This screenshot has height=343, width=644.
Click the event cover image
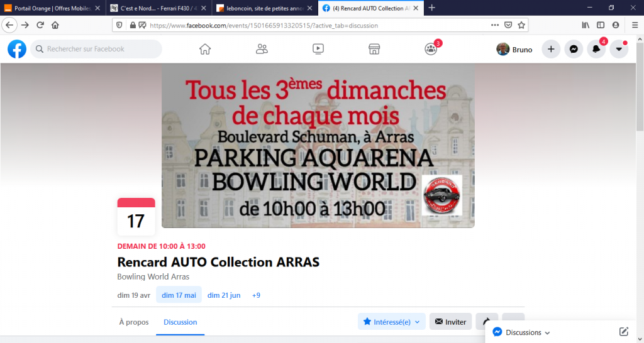click(318, 146)
